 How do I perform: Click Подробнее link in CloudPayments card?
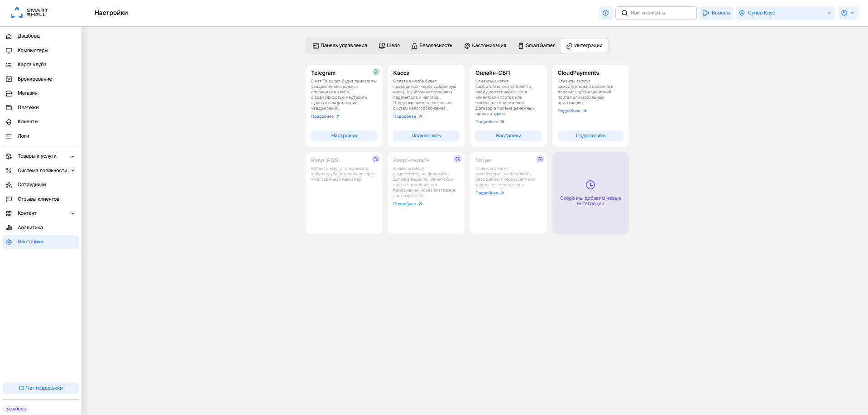pyautogui.click(x=572, y=111)
